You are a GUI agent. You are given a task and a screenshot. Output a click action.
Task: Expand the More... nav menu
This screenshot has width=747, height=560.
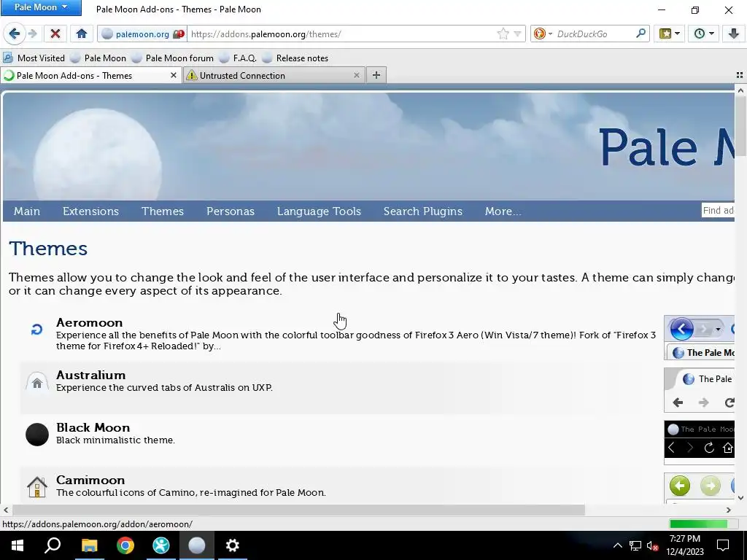[x=503, y=211]
